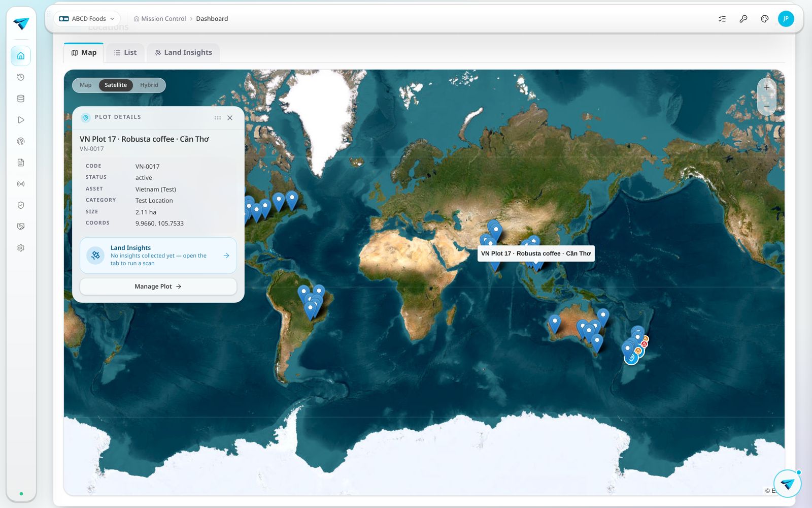
Task: Open the document icon in sidebar
Action: (21, 163)
